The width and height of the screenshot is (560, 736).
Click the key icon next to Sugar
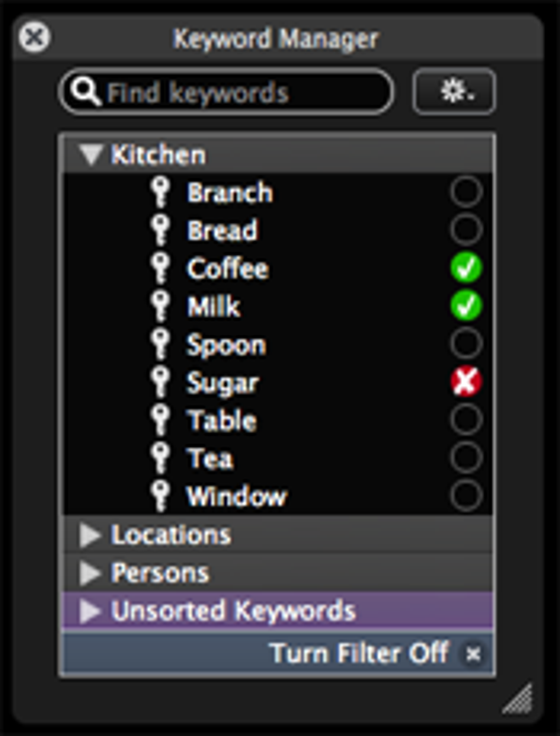[160, 382]
